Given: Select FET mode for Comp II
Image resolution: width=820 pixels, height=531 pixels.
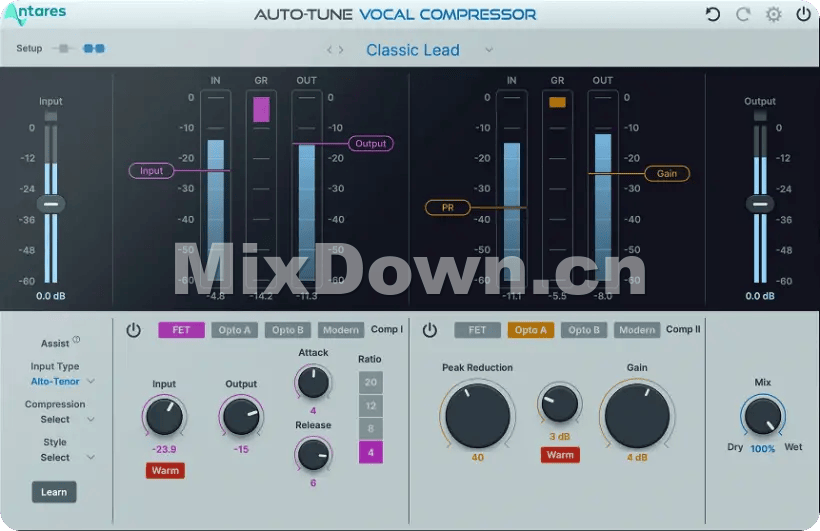Looking at the screenshot, I should (477, 330).
